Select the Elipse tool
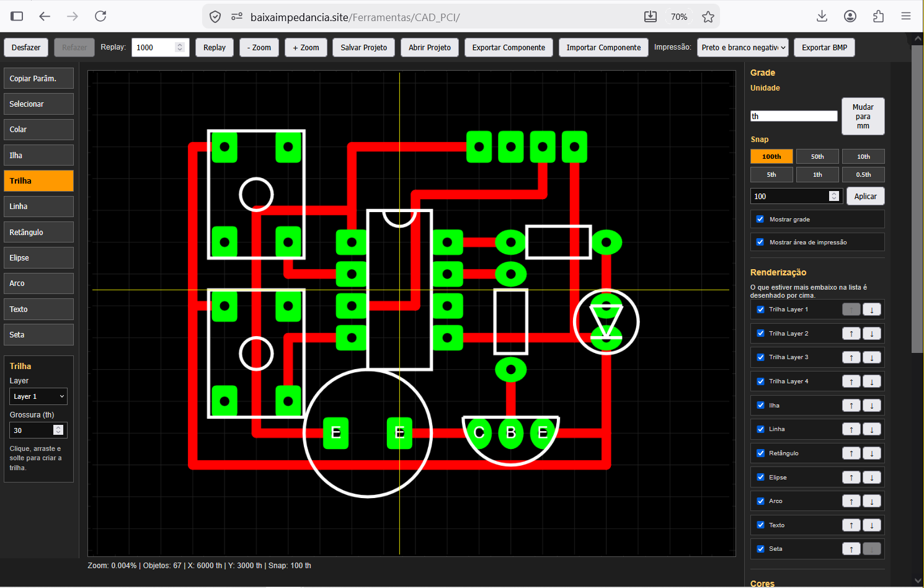The height and width of the screenshot is (588, 924). (x=38, y=258)
